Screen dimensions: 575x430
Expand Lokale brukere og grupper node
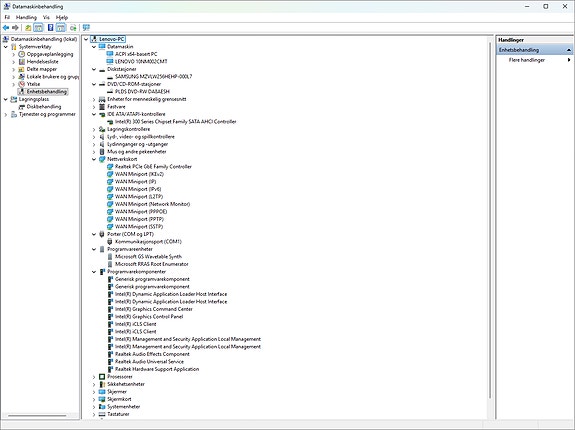point(14,77)
